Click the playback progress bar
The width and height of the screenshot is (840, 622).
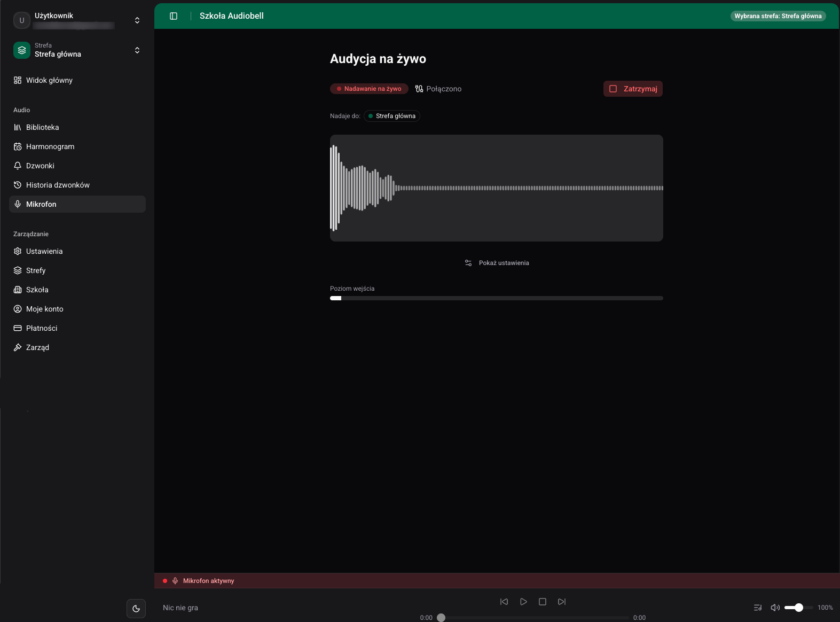point(533,618)
